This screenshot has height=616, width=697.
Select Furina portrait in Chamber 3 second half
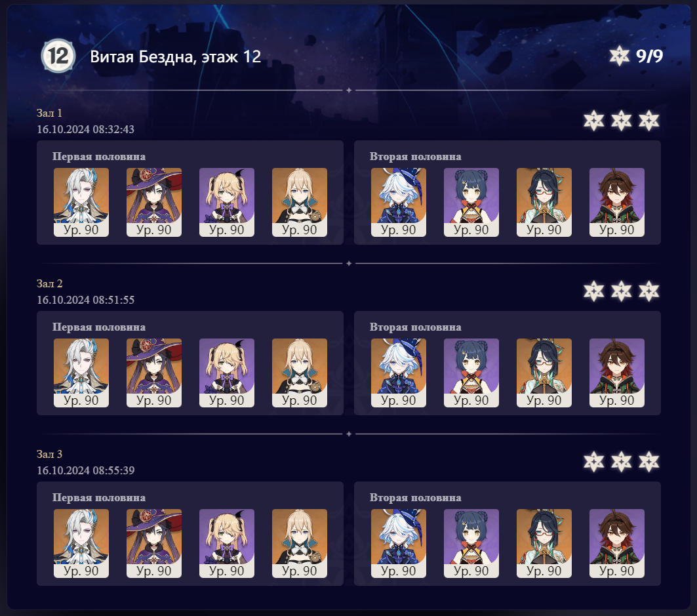pos(398,543)
